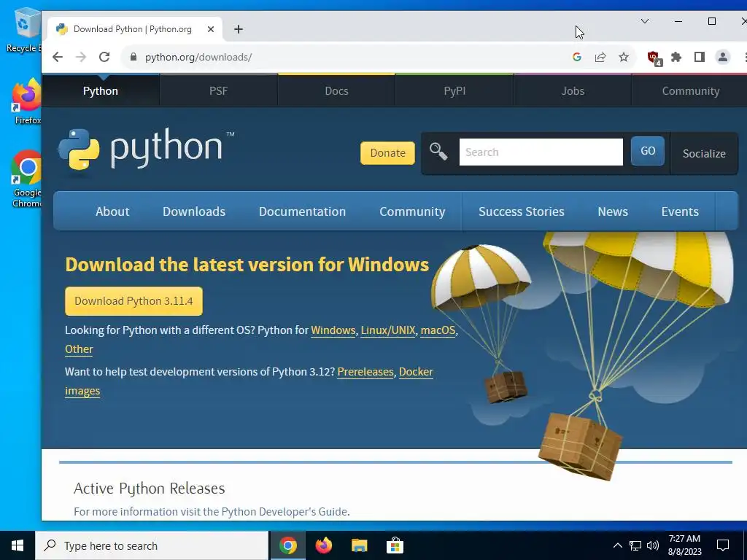This screenshot has height=560, width=747.
Task: Open the Socialize dropdown
Action: click(704, 153)
